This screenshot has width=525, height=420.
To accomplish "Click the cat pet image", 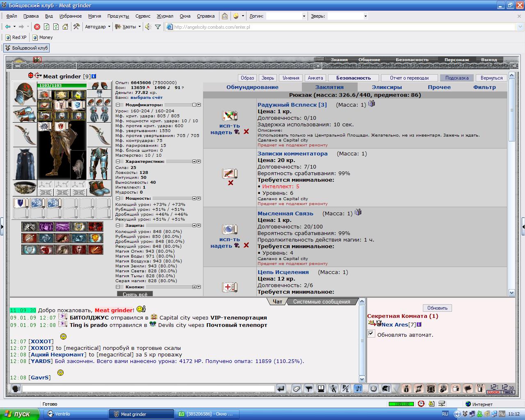I will click(79, 165).
